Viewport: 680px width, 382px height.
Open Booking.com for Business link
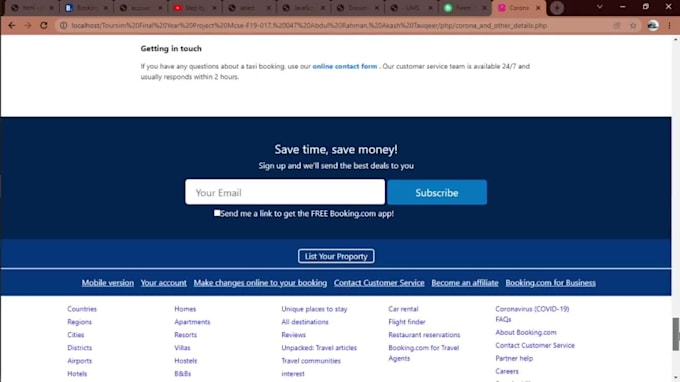pyautogui.click(x=550, y=283)
